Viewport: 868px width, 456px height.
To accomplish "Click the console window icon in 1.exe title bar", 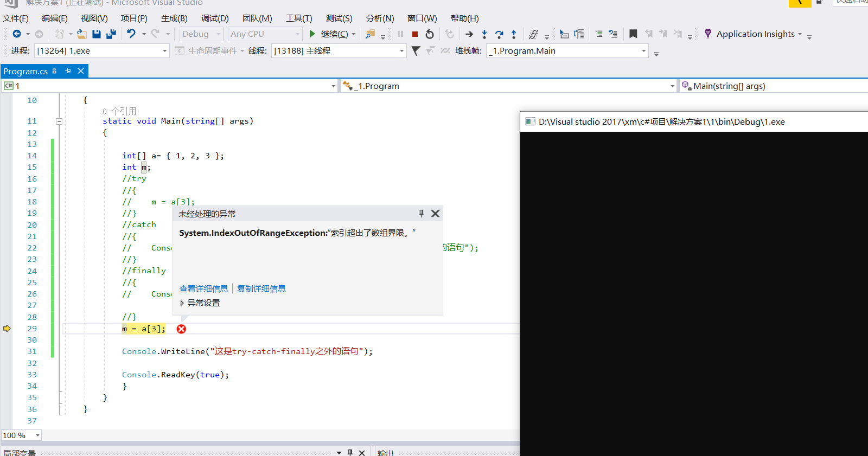I will click(x=530, y=121).
